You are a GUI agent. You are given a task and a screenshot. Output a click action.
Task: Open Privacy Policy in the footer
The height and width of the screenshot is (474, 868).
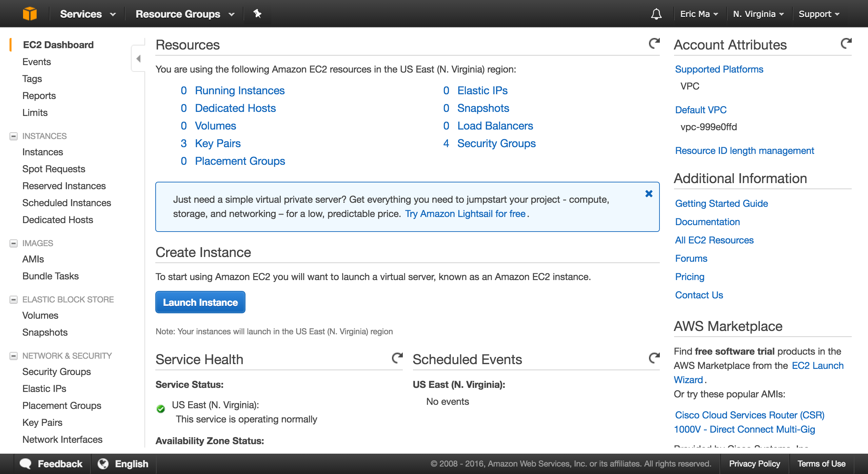754,463
